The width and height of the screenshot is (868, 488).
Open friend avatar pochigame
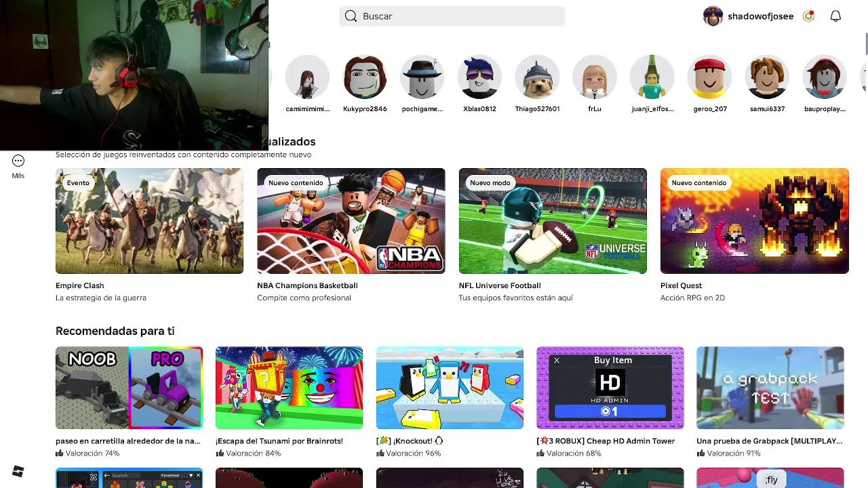(x=422, y=77)
